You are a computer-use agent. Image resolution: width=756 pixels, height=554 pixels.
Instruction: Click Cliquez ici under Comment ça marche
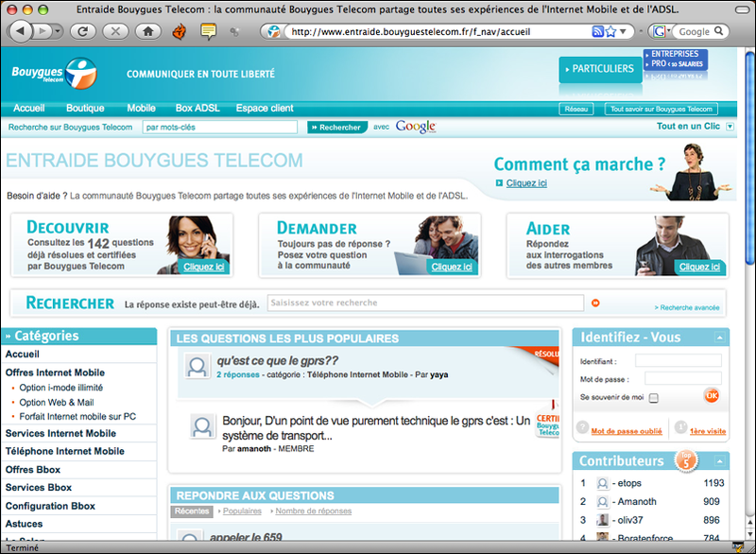(x=526, y=183)
